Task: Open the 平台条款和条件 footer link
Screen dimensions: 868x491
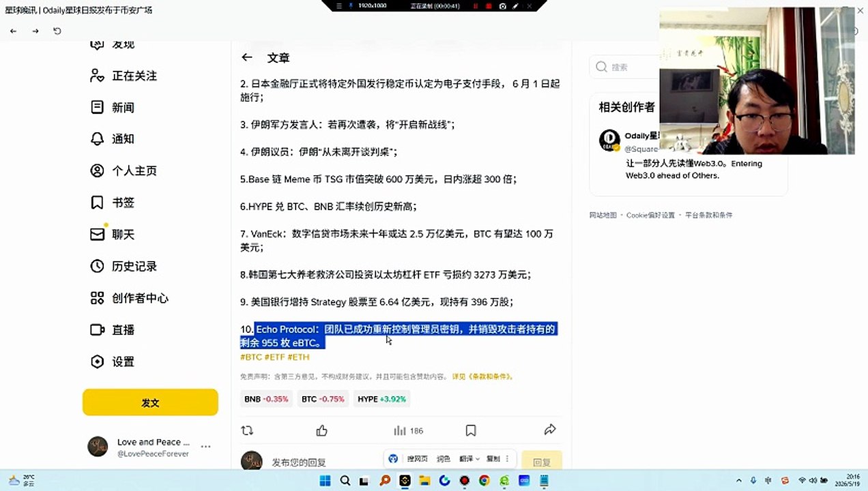Action: [x=708, y=215]
